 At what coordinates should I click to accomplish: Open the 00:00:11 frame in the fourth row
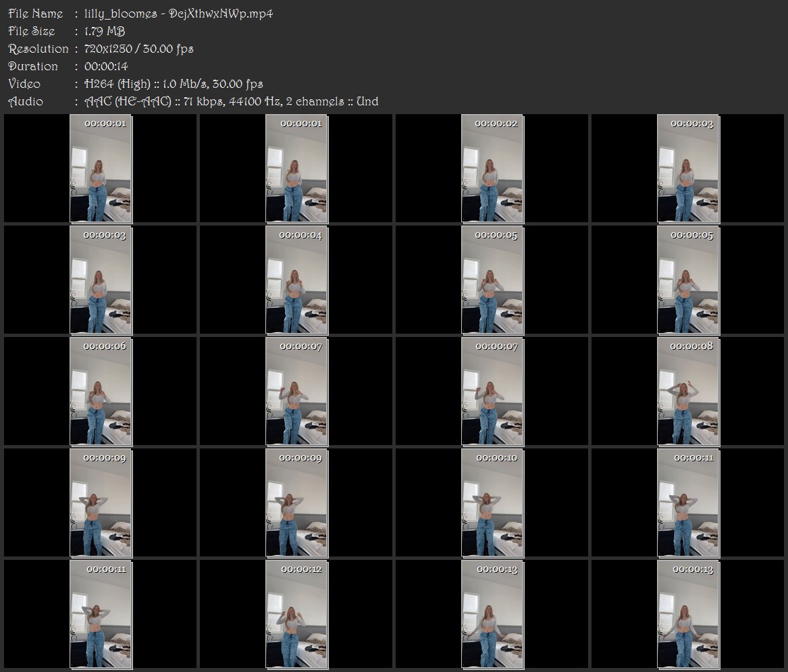tap(689, 503)
